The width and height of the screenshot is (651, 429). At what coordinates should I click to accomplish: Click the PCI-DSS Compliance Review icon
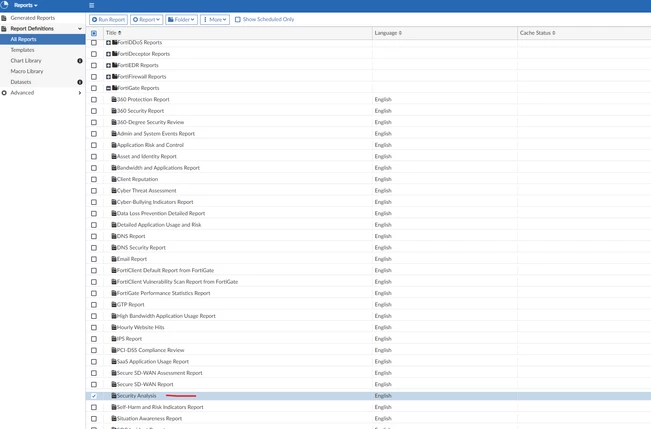(x=114, y=350)
